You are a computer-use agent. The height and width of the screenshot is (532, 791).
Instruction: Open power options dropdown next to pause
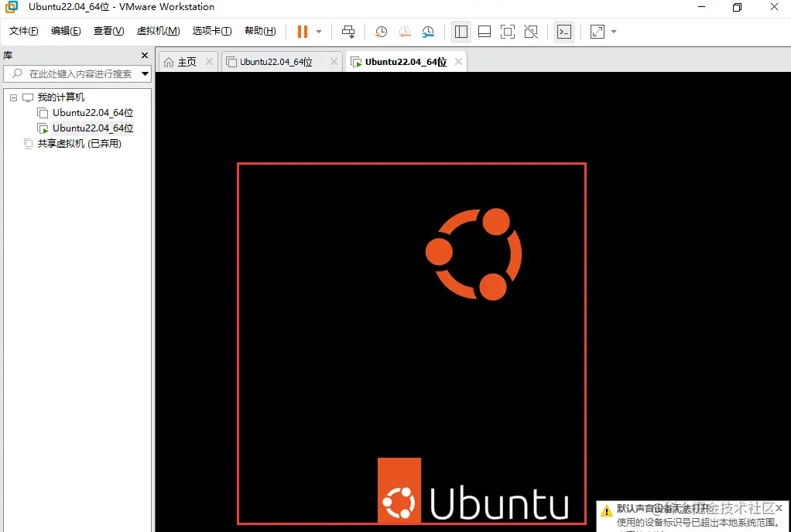coord(319,32)
